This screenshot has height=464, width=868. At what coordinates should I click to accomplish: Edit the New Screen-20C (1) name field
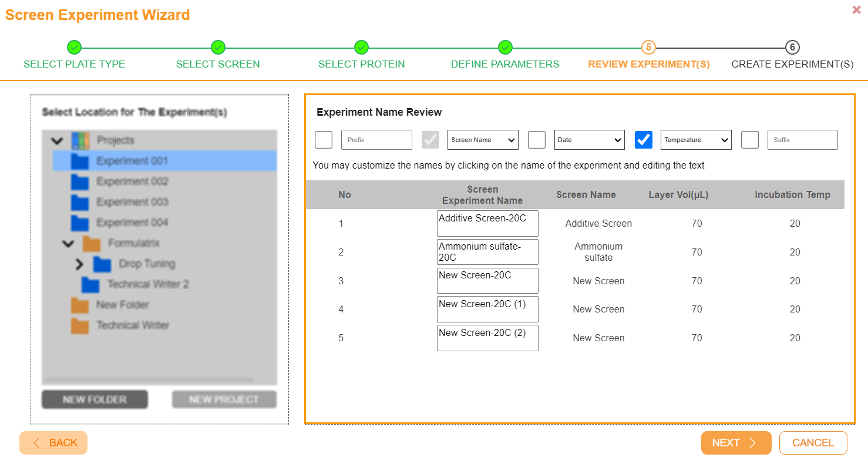pyautogui.click(x=487, y=309)
